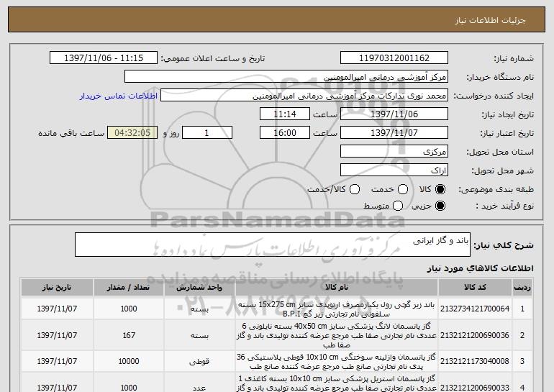Click the need number field 11970312001162
Screen dimensions: 554x392
(394, 58)
